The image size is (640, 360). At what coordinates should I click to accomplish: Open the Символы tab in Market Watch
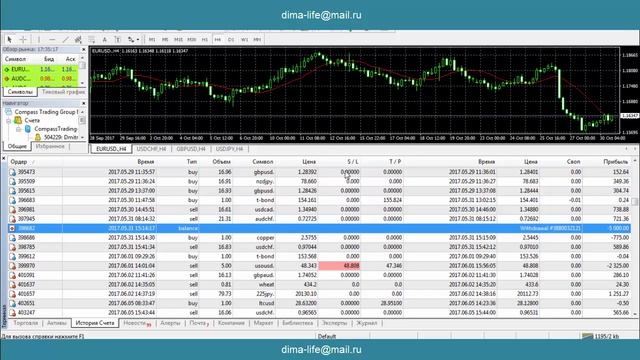pyautogui.click(x=20, y=92)
